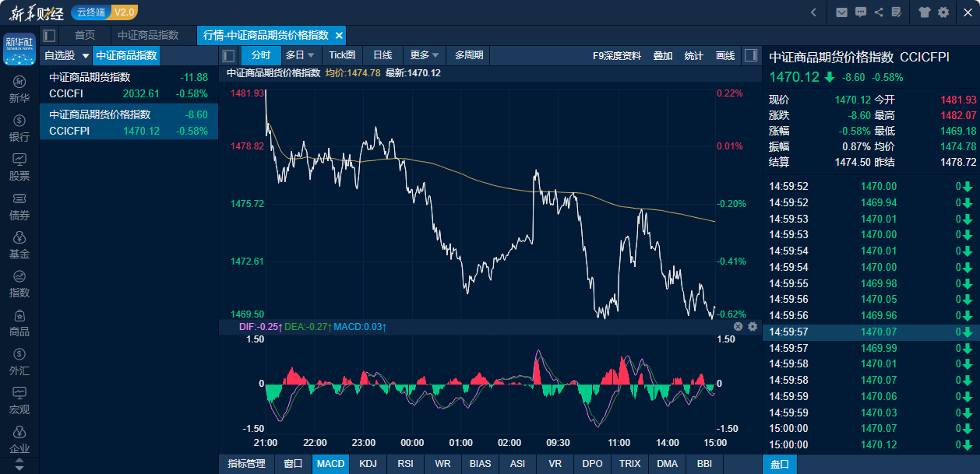Screen dimensions: 980x474
Task: Switch to the 首页 tab
Action: [85, 36]
